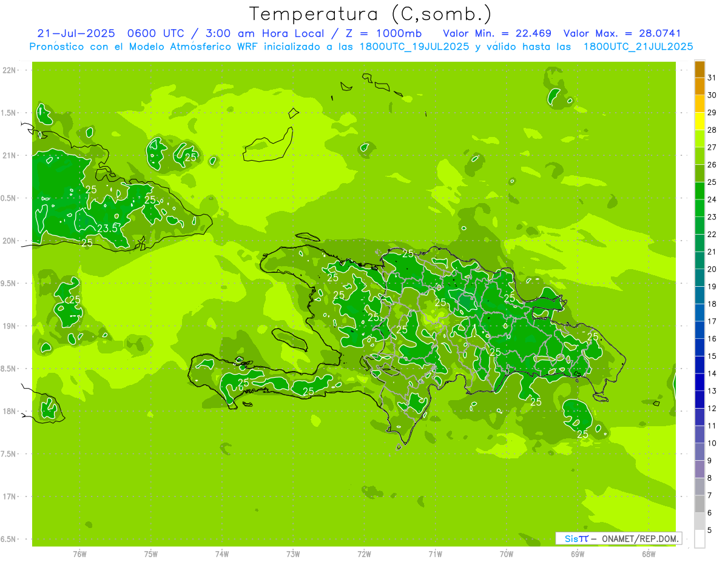
Task: Click the '69W' longitude axis label
Action: coord(578,554)
